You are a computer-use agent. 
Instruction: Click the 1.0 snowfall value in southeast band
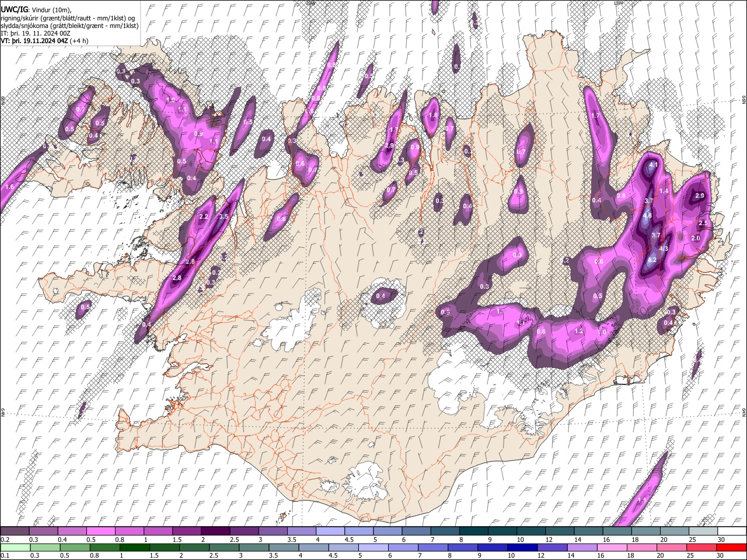pyautogui.click(x=603, y=332)
